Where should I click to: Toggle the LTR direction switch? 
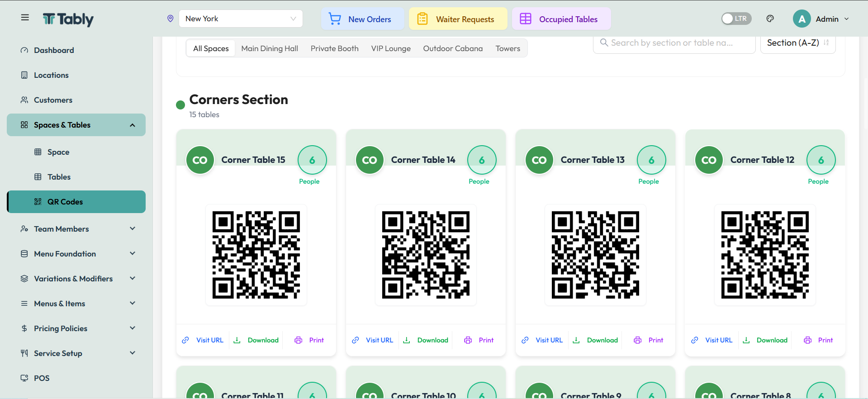tap(736, 19)
